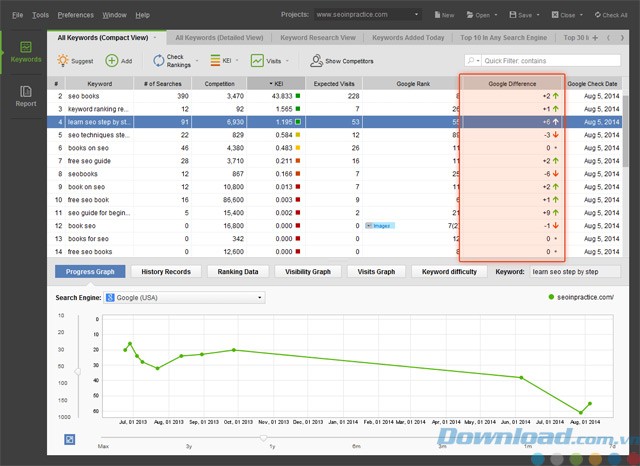Click the time range slider handle
Viewport: 640px width, 466px height.
(264, 437)
